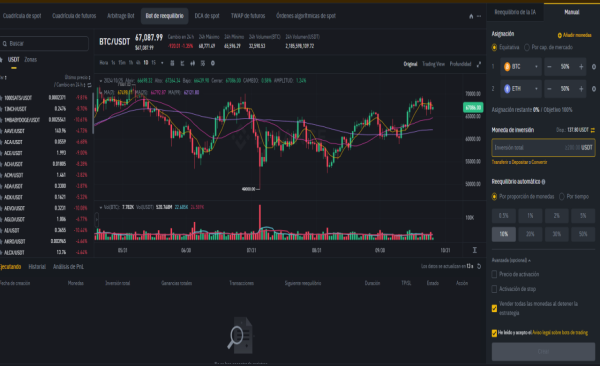The image size is (600, 366).
Task: Select AAVE/USDT in the pair list
Action: 45,131
